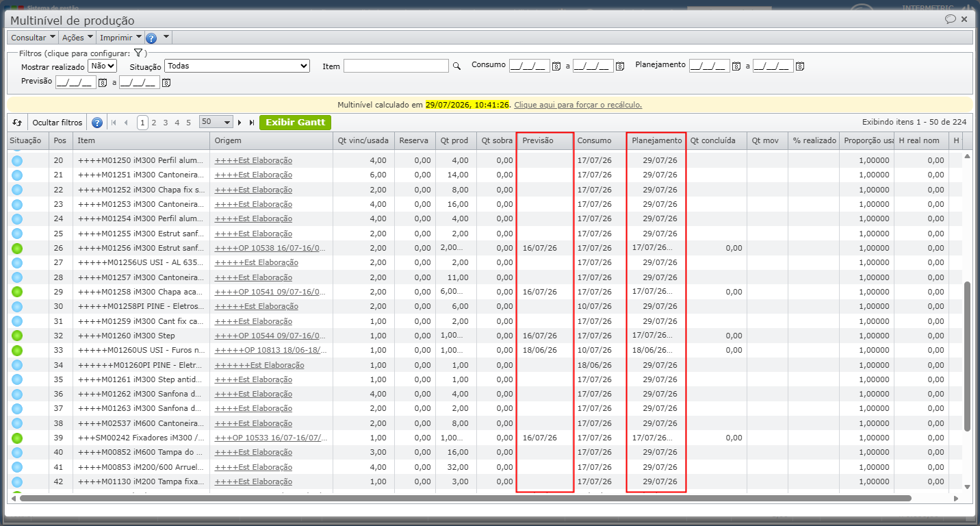Open the filter configuration funnel icon
The image size is (980, 526).
138,53
